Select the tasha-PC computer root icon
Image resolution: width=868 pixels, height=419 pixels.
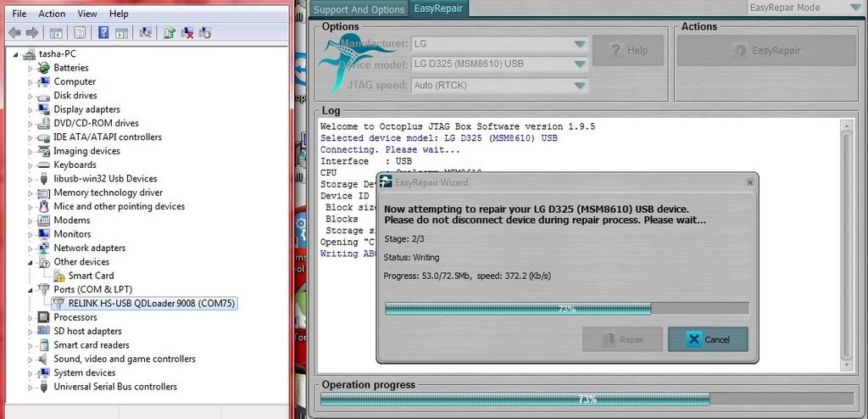pos(29,53)
